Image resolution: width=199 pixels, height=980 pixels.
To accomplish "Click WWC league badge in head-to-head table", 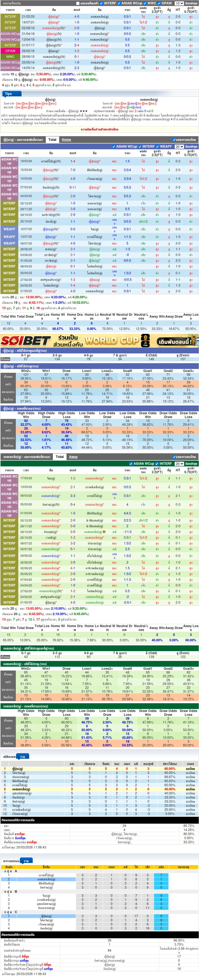I will pos(10,57).
